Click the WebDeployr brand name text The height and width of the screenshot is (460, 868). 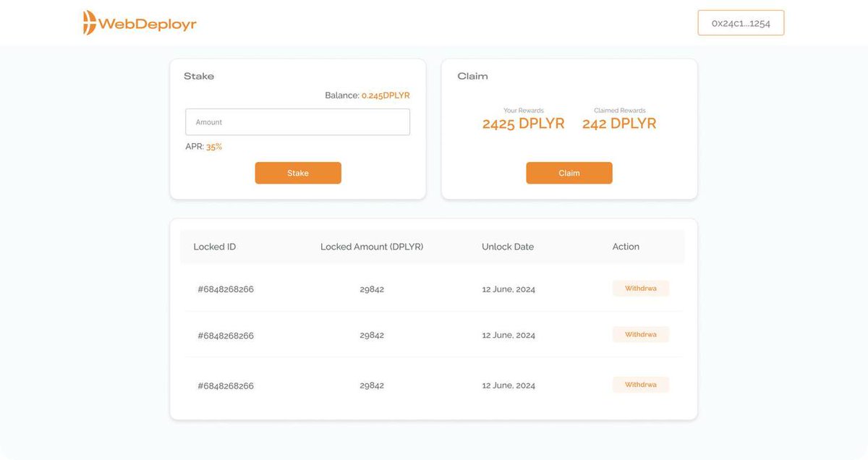(x=146, y=22)
